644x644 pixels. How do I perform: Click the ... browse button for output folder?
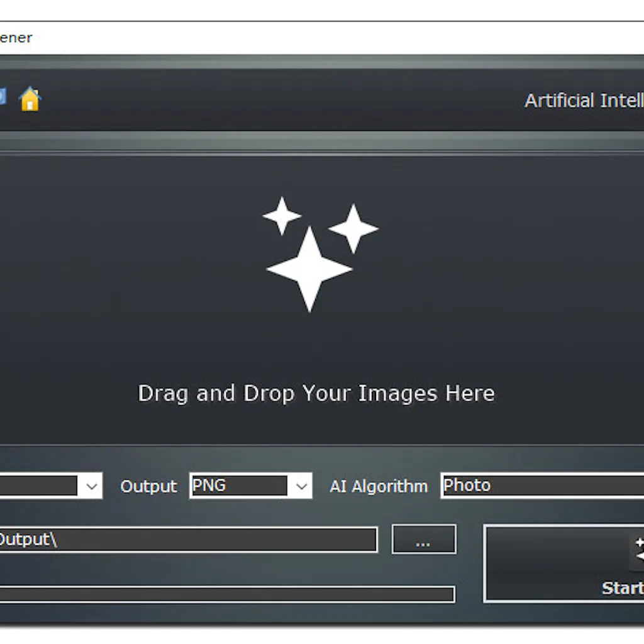[423, 540]
